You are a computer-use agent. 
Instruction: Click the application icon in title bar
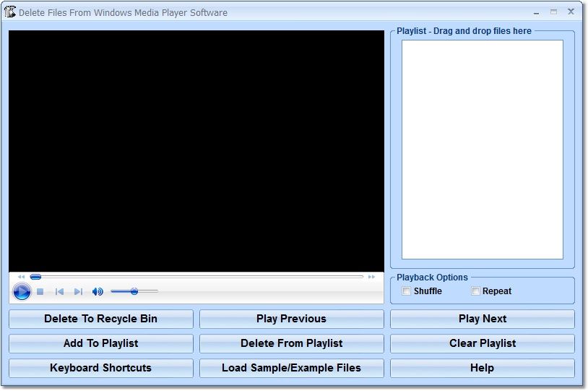[9, 12]
